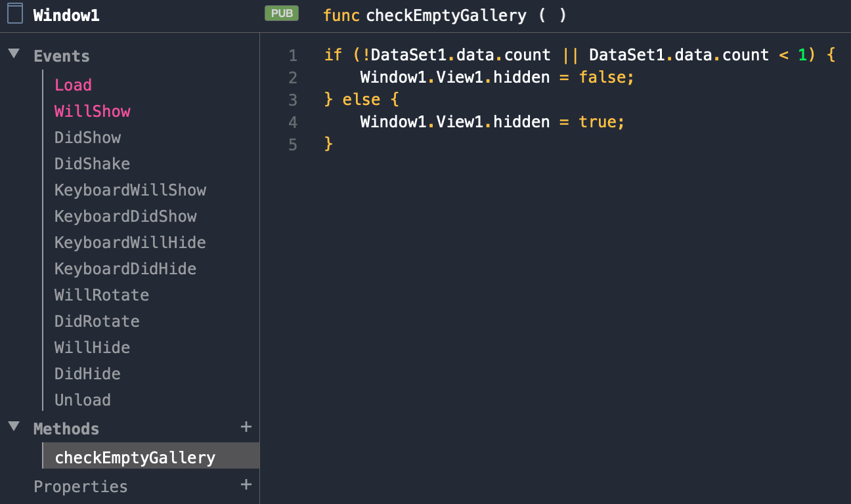Click the checkEmptyGallery function name header

446,15
